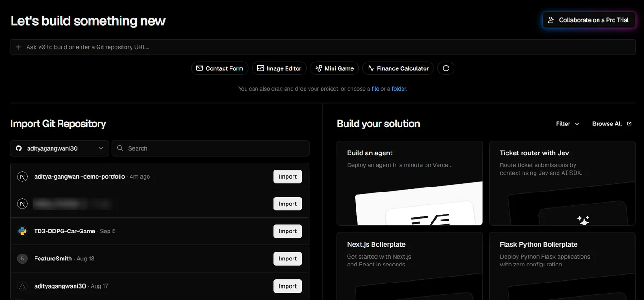
Task: Click the picture icon in Image Editor chip
Action: pyautogui.click(x=260, y=68)
